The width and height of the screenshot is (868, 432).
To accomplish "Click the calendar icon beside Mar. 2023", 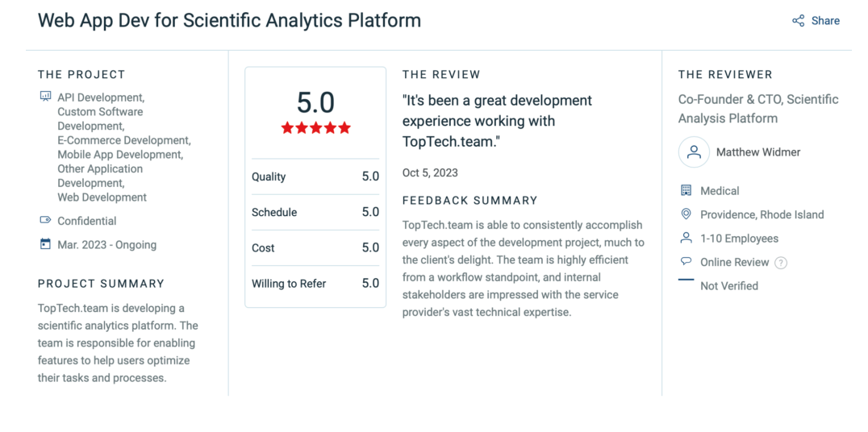I will click(x=45, y=244).
